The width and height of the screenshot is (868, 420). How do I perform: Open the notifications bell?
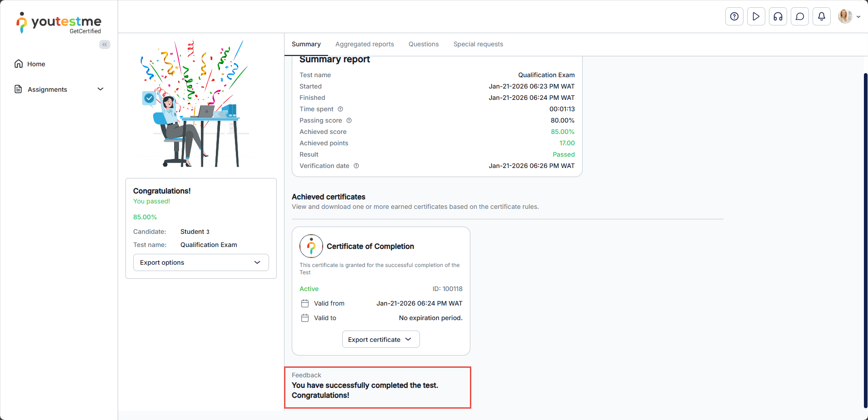click(821, 17)
